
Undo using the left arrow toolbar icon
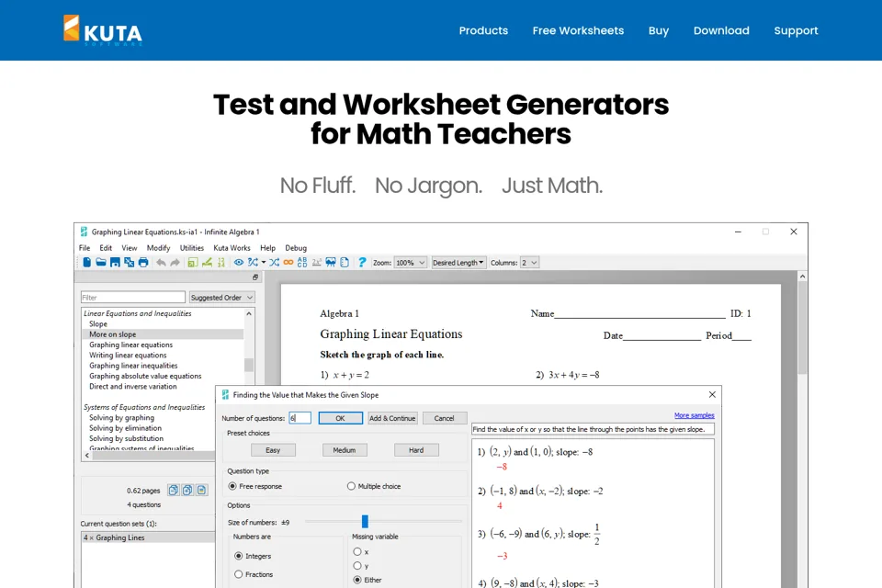(161, 262)
